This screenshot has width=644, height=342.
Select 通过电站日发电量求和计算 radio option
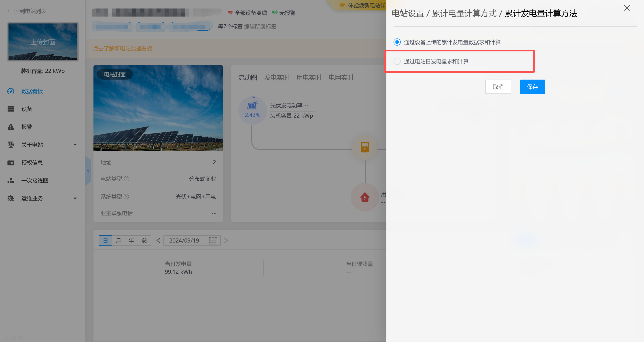pyautogui.click(x=397, y=61)
